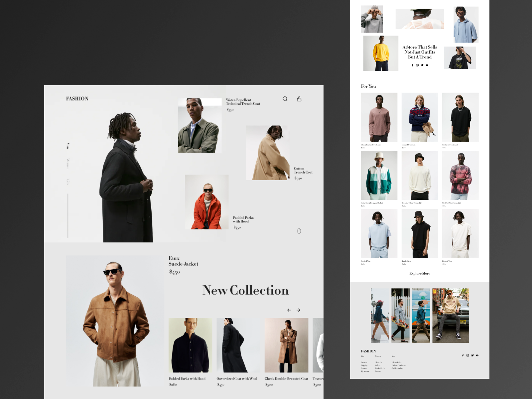View the shopping bag icon

click(299, 99)
